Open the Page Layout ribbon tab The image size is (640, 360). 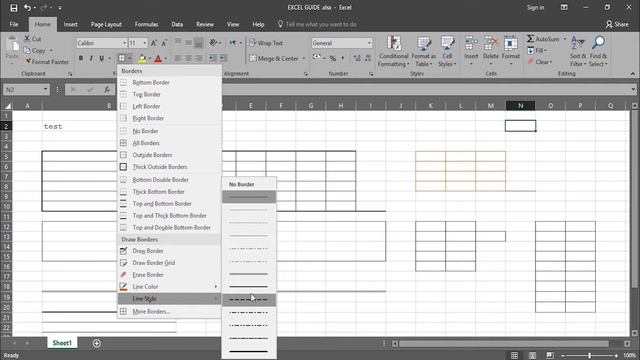(106, 24)
